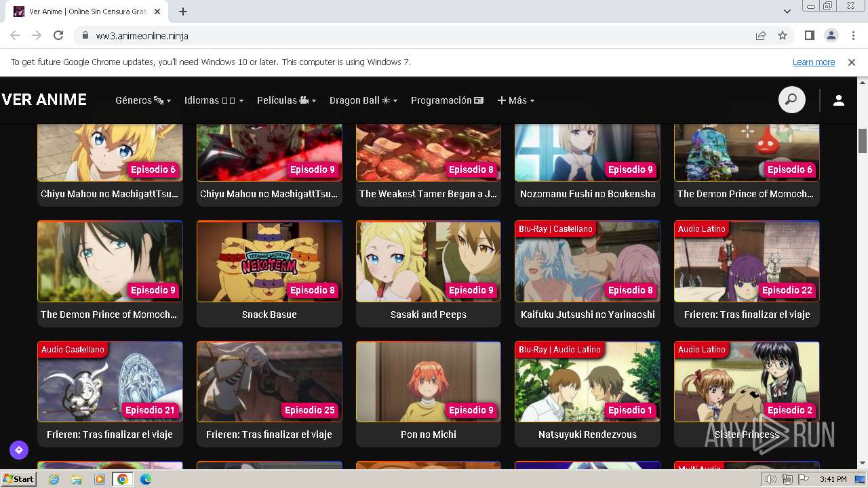Open the site search magnifier icon
This screenshot has width=868, height=488.
(x=791, y=100)
